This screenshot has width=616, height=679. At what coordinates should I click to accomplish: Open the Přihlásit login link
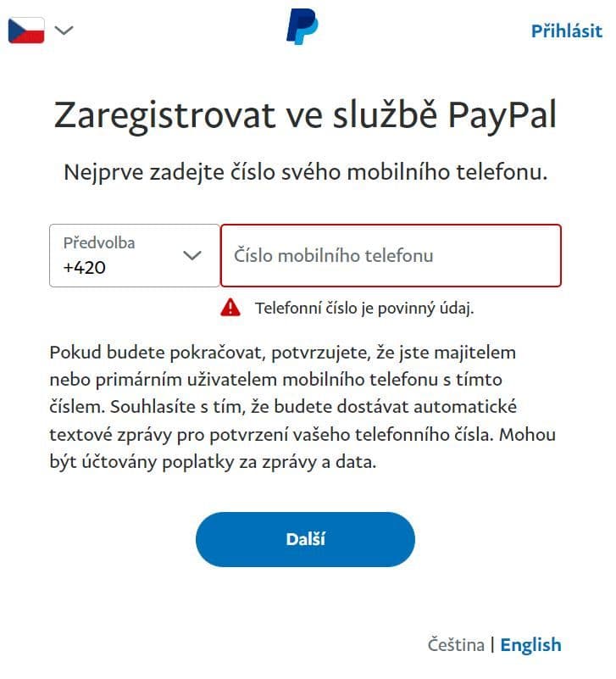pyautogui.click(x=566, y=31)
